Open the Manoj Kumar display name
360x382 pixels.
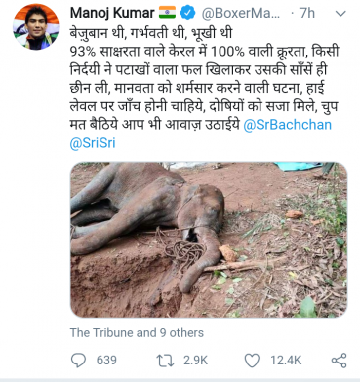pos(112,13)
